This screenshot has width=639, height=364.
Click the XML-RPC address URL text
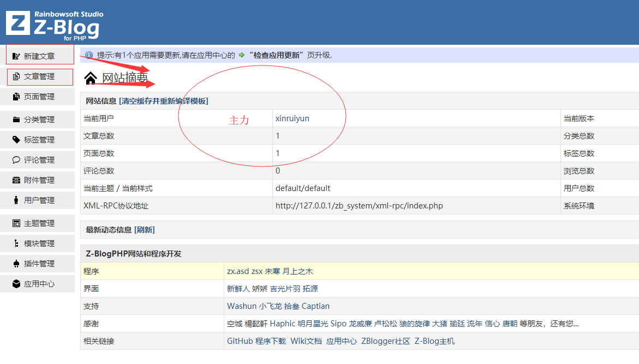coord(359,206)
